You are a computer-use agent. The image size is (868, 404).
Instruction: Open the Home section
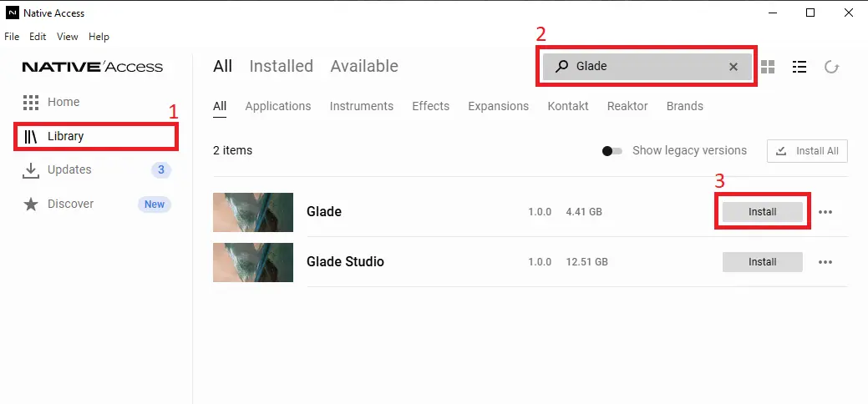63,102
